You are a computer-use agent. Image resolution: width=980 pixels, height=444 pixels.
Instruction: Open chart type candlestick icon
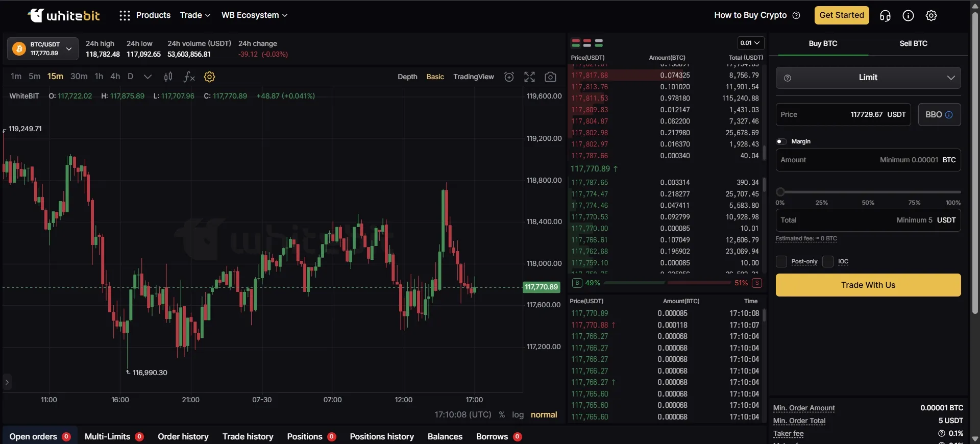tap(168, 77)
